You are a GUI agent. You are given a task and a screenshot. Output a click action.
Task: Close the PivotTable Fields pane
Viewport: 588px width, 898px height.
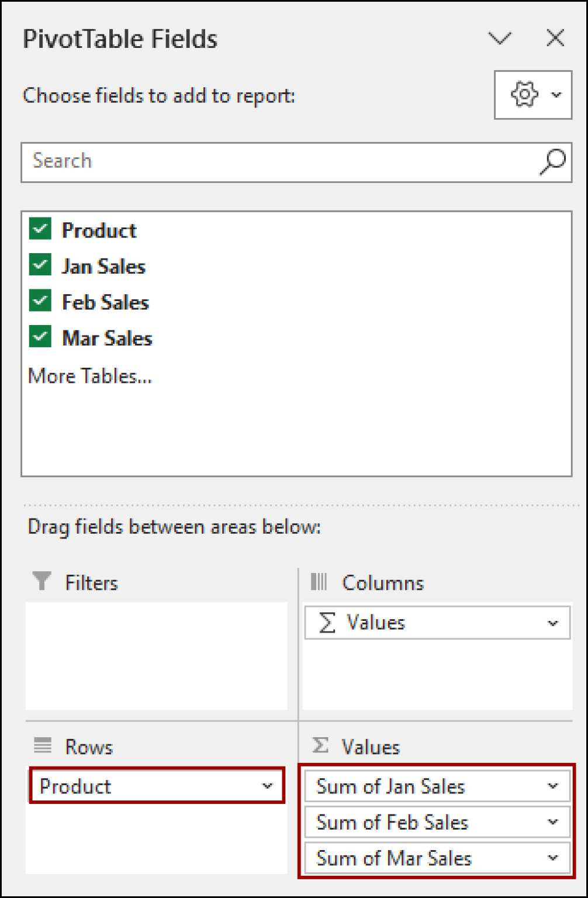coord(554,37)
